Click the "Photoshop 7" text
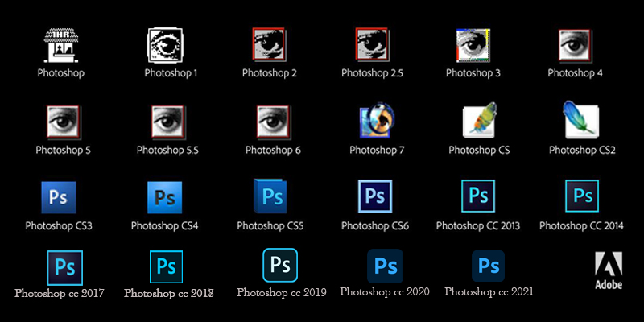This screenshot has width=644, height=322. coord(377,150)
